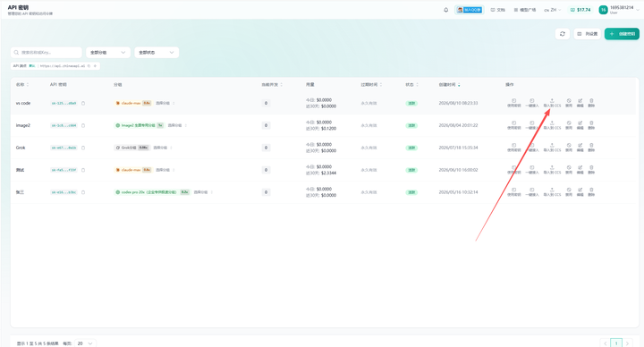Click the $2.3344 usage value
The width and height of the screenshot is (644, 347).
point(328,173)
